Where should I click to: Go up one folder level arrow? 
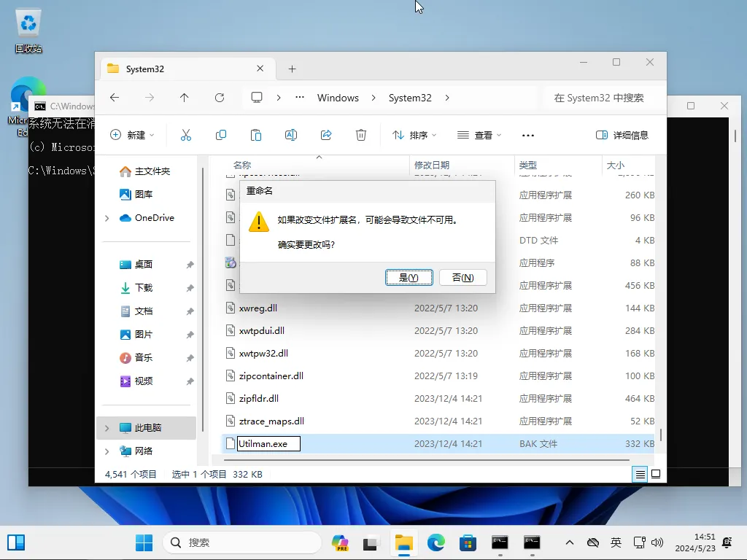click(185, 98)
